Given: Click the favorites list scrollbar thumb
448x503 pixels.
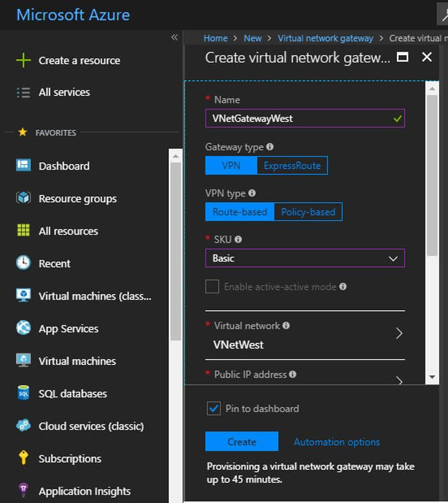Looking at the screenshot, I should pos(176,251).
